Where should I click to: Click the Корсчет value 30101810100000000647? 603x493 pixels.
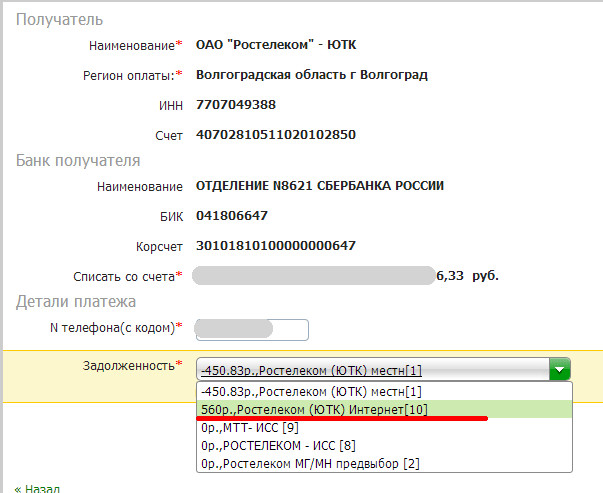[276, 245]
